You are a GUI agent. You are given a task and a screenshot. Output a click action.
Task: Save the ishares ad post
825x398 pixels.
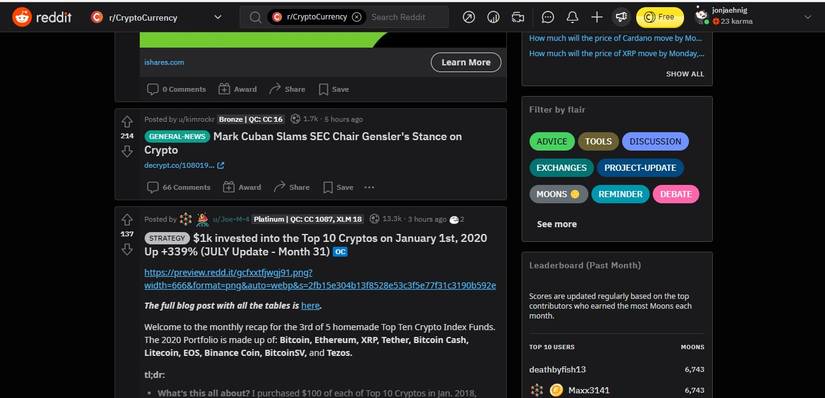334,89
